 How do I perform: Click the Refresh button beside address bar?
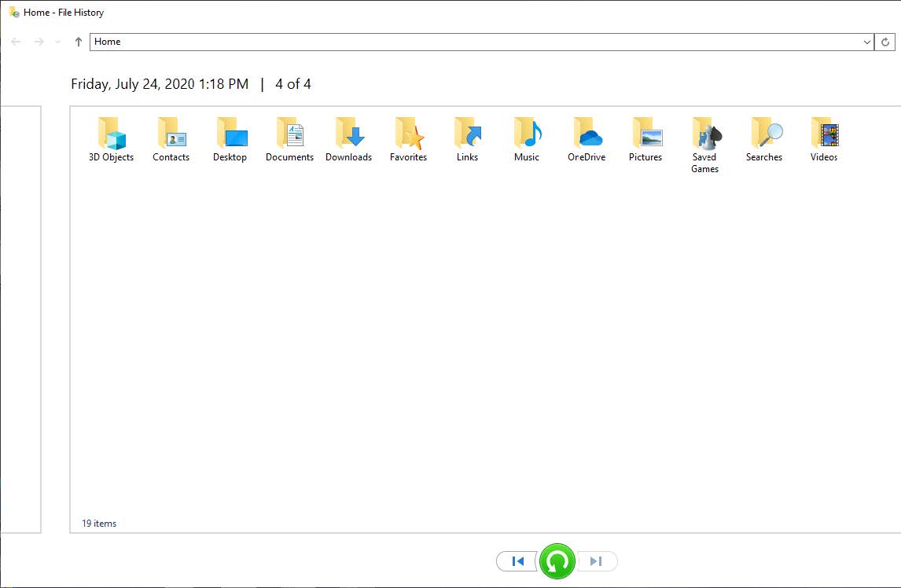(x=886, y=42)
